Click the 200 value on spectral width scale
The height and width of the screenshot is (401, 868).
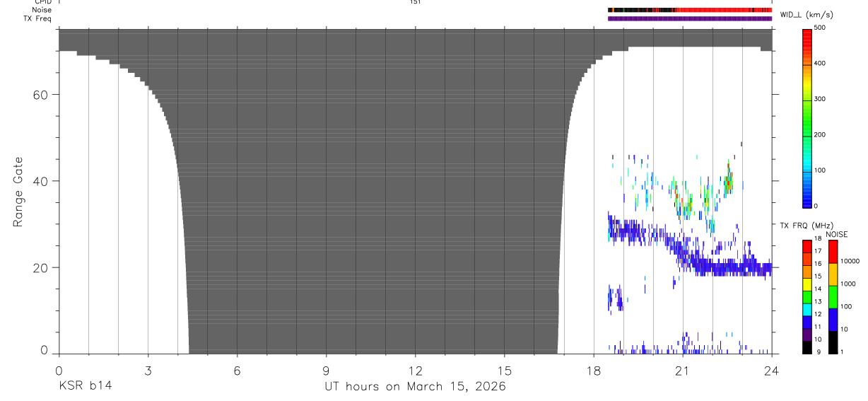tap(819, 134)
